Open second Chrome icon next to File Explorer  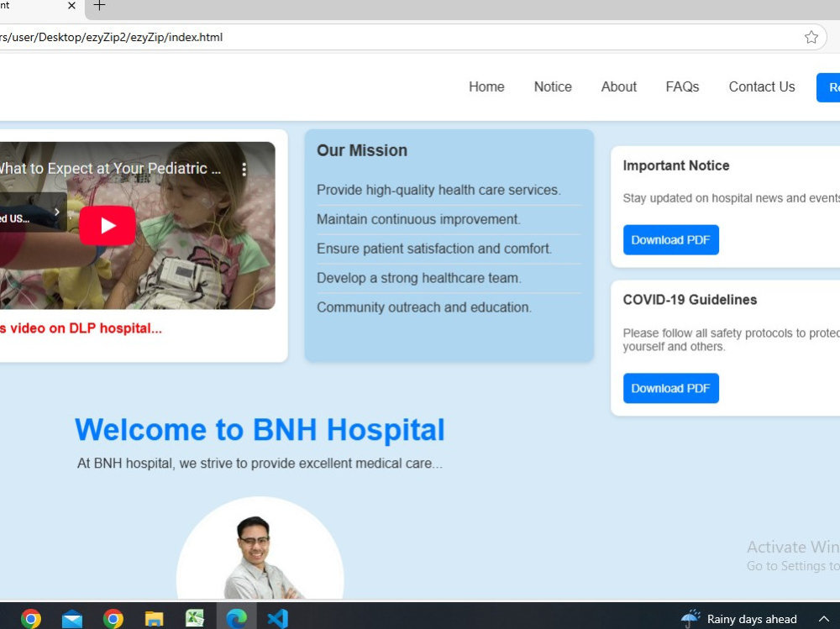[113, 618]
